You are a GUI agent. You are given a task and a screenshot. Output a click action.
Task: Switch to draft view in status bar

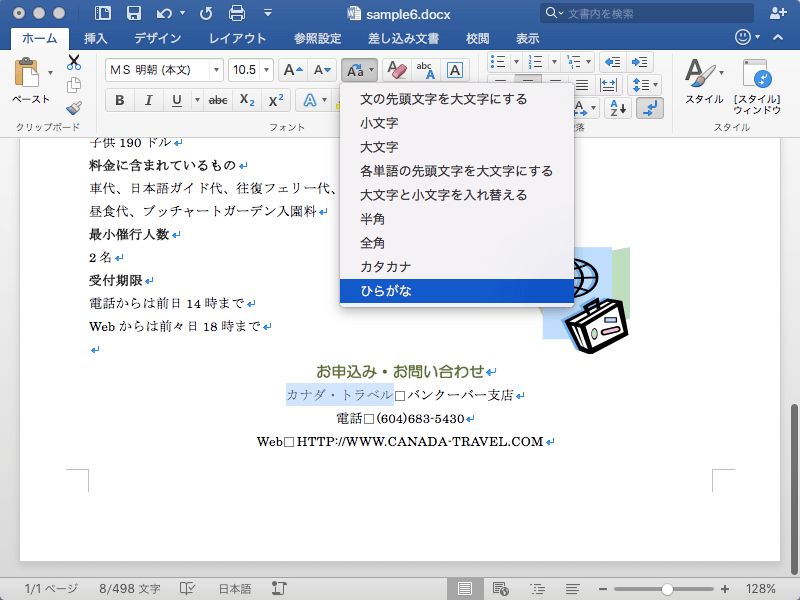point(572,589)
